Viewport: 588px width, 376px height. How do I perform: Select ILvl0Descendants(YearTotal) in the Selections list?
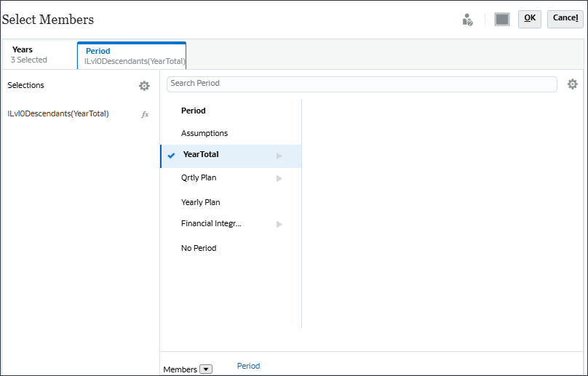pos(58,113)
